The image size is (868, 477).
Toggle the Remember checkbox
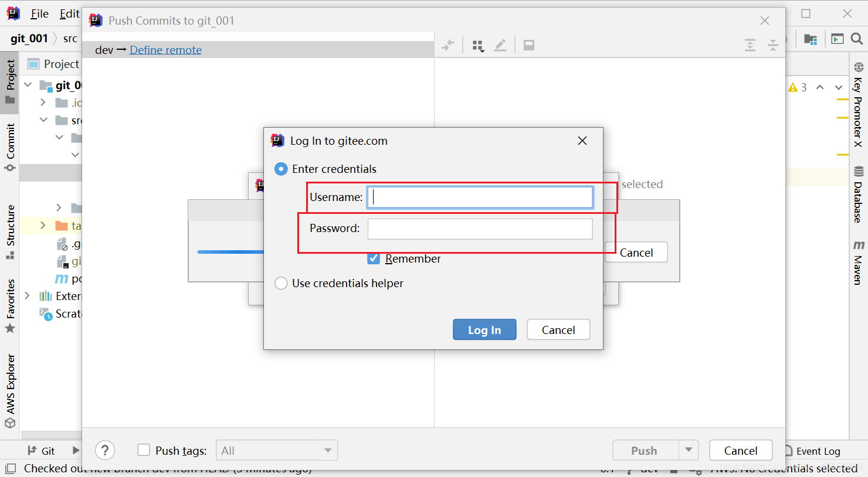(x=374, y=258)
